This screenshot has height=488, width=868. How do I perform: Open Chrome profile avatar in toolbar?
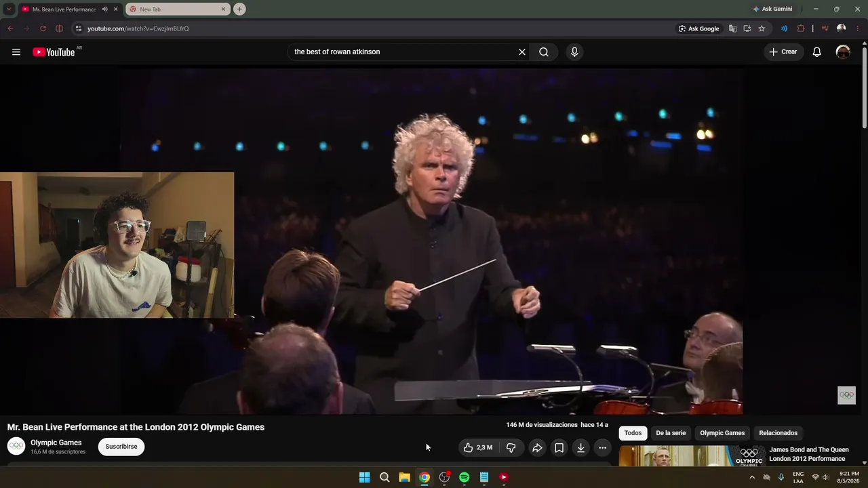click(x=842, y=28)
